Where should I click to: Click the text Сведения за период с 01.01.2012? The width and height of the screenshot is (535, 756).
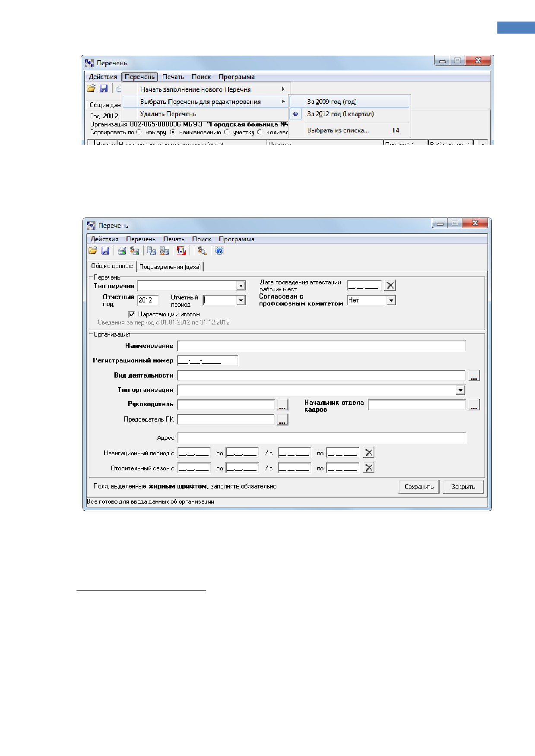(x=164, y=322)
